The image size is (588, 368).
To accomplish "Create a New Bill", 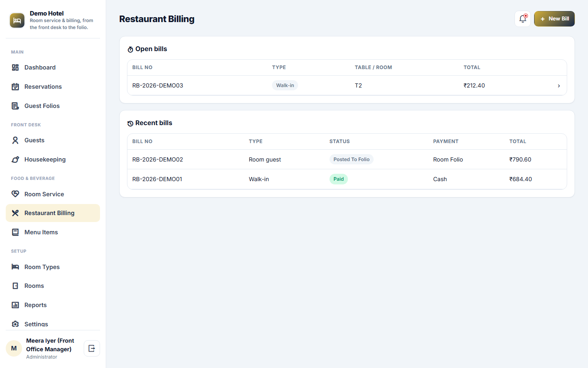I will coord(554,19).
